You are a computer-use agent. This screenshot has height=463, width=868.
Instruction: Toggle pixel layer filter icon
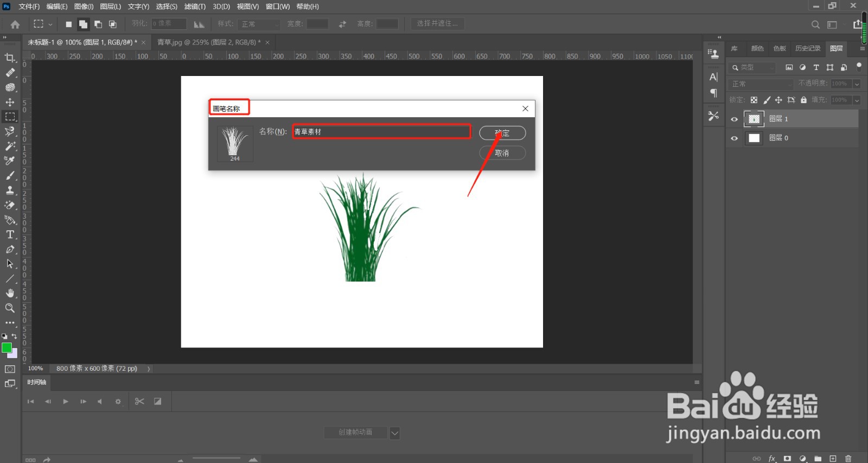tap(789, 67)
